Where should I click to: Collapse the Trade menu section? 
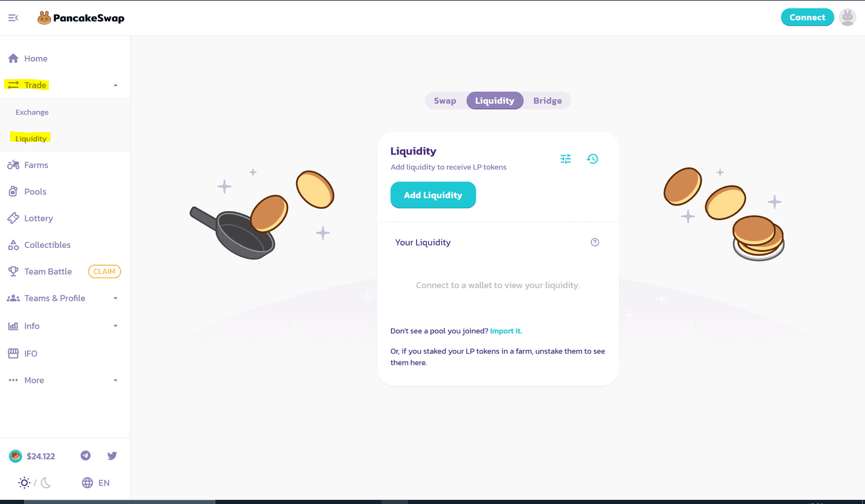65,85
